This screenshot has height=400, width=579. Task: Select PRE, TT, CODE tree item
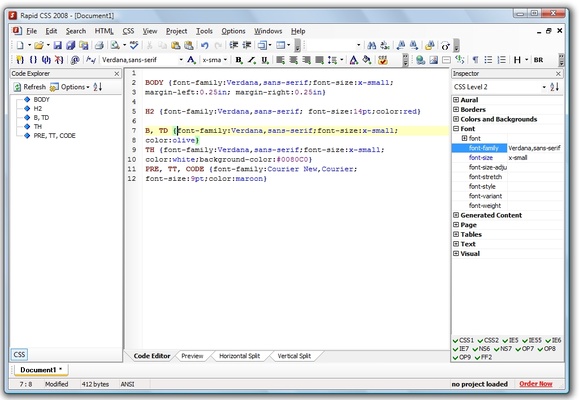coord(54,136)
